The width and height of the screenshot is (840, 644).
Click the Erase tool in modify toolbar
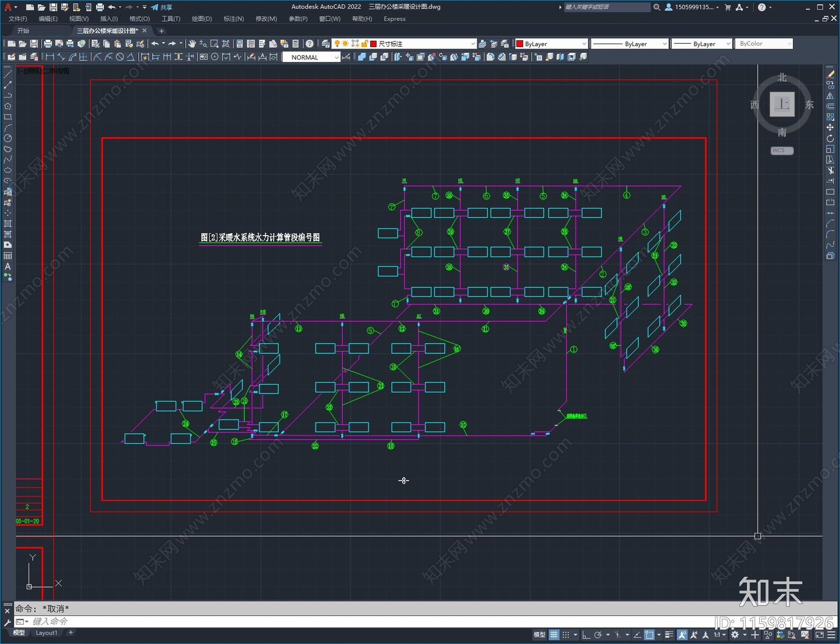tap(830, 75)
